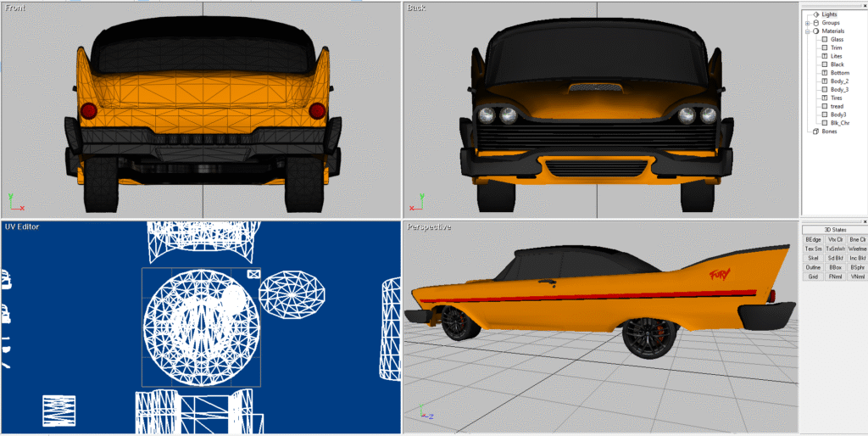
Task: Click the Lights node icon
Action: click(x=815, y=14)
